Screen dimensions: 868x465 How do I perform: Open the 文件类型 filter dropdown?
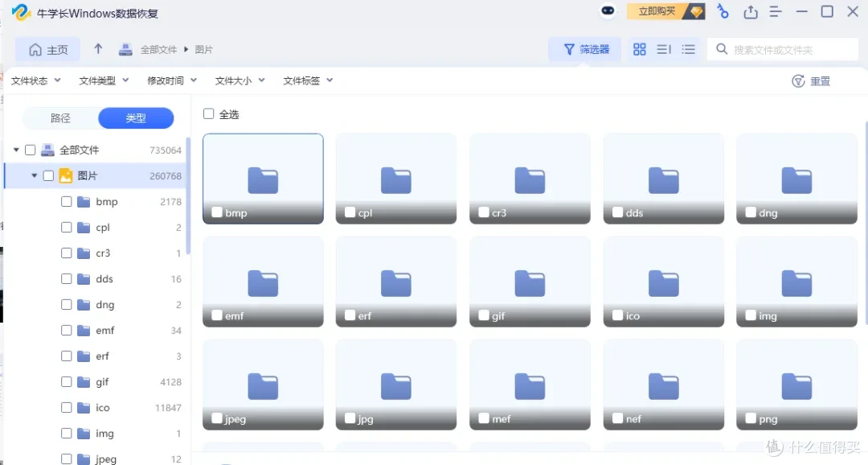(x=104, y=80)
